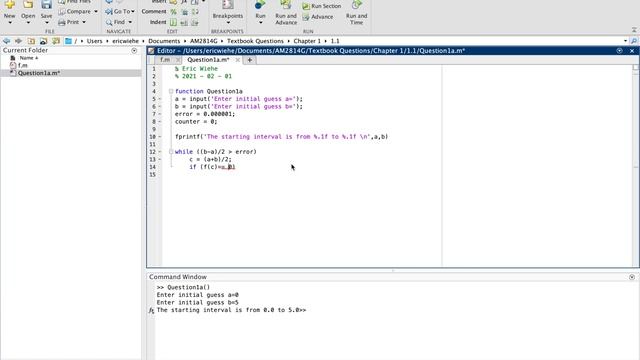Image resolution: width=640 pixels, height=360 pixels.
Task: Sort by the Name column header
Action: 29,58
